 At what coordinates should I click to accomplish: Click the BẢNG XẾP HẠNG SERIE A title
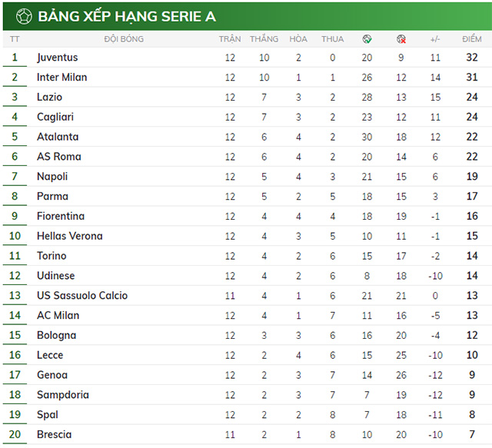tap(127, 16)
